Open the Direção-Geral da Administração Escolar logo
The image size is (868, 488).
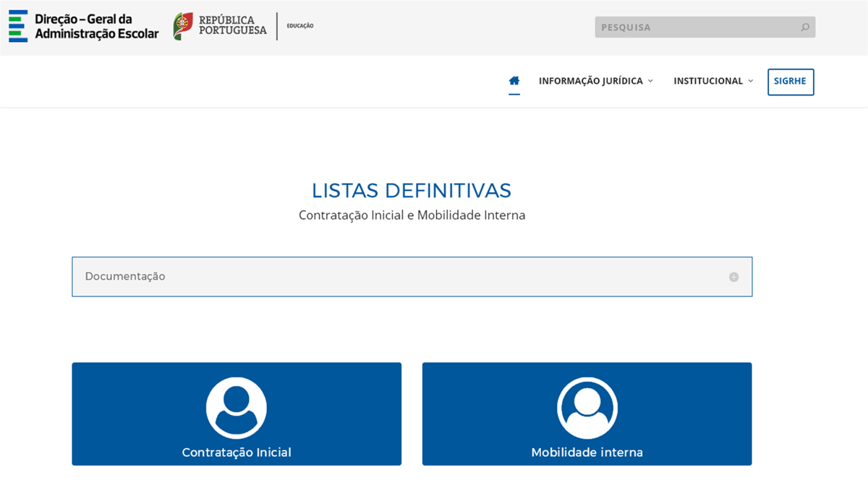tap(83, 26)
